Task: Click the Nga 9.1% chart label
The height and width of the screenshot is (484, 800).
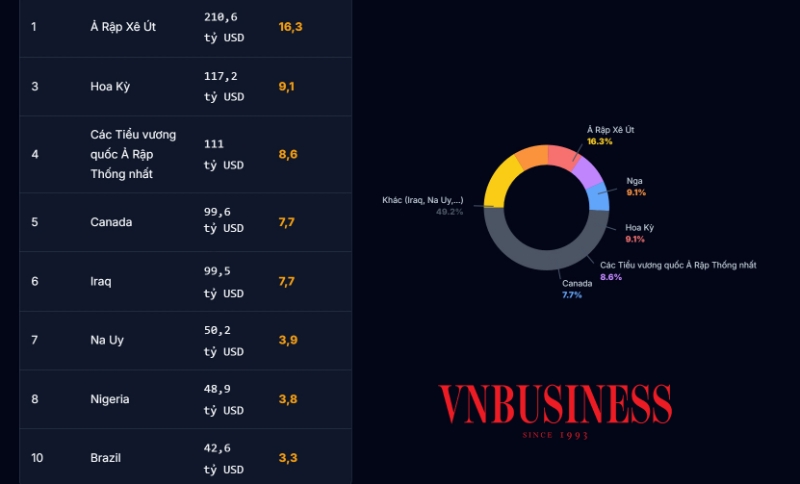Action: pos(635,186)
